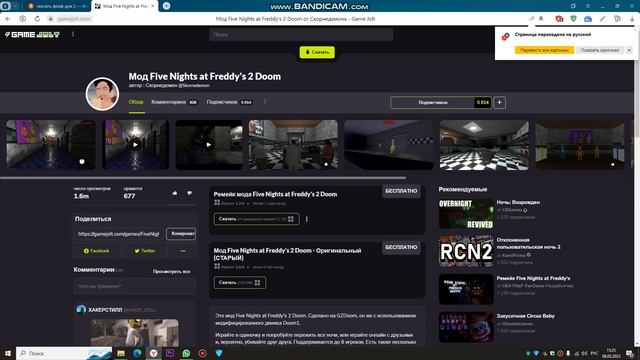Play the third dark video thumbnail
The image size is (640, 360).
point(209,144)
